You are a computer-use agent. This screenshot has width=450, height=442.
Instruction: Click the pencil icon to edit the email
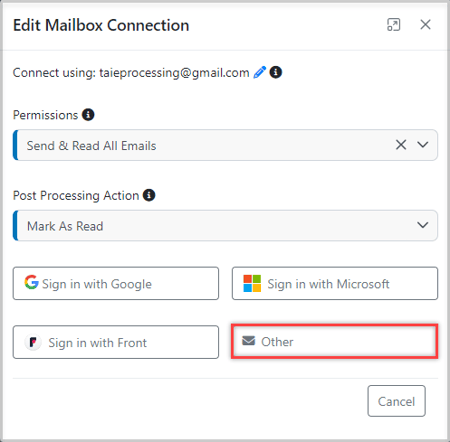pos(260,72)
